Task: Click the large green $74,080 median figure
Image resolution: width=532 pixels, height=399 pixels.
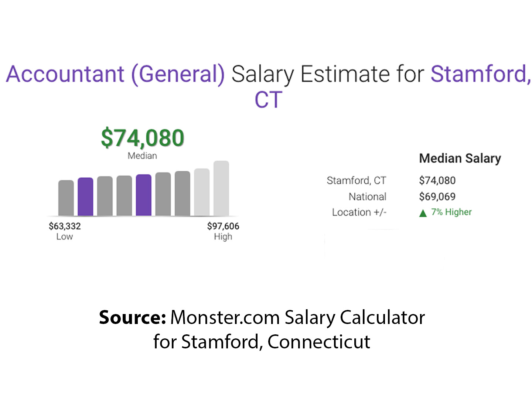Action: [143, 138]
